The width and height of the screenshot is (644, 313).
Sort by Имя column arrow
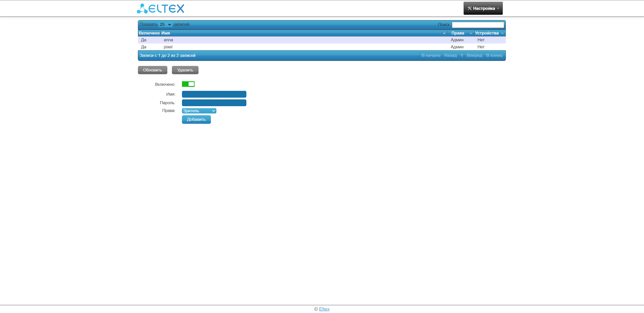pos(444,33)
